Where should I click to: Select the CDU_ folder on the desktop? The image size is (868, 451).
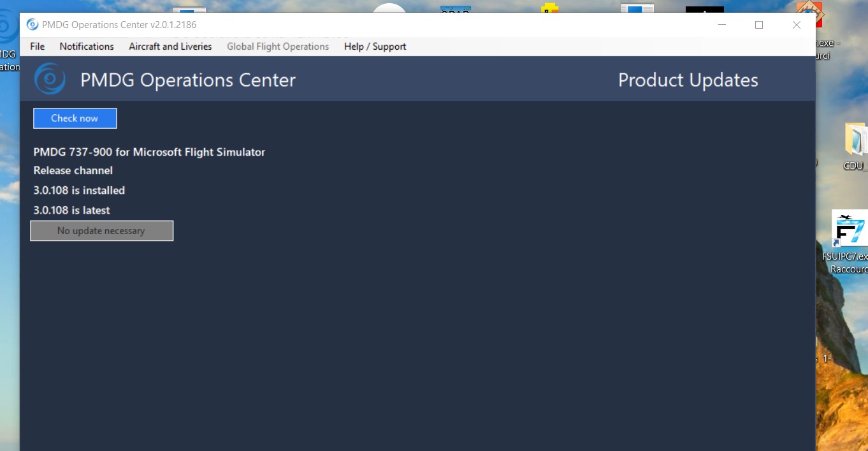tap(855, 140)
